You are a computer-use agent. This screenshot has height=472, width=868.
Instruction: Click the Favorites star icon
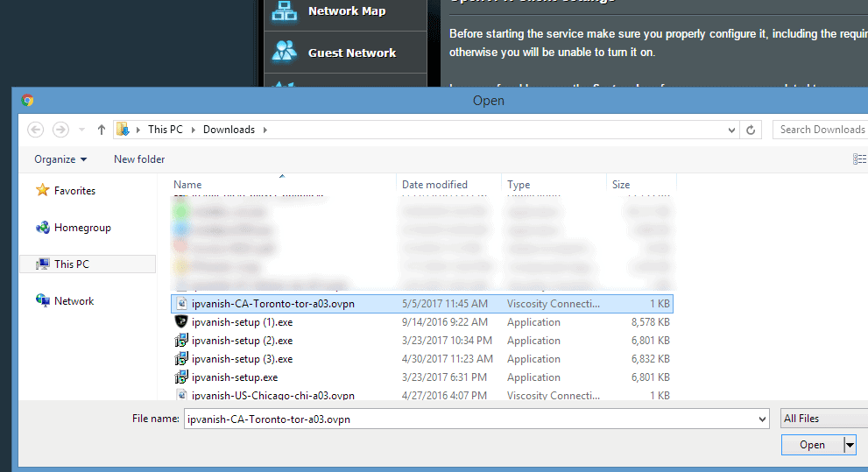42,190
